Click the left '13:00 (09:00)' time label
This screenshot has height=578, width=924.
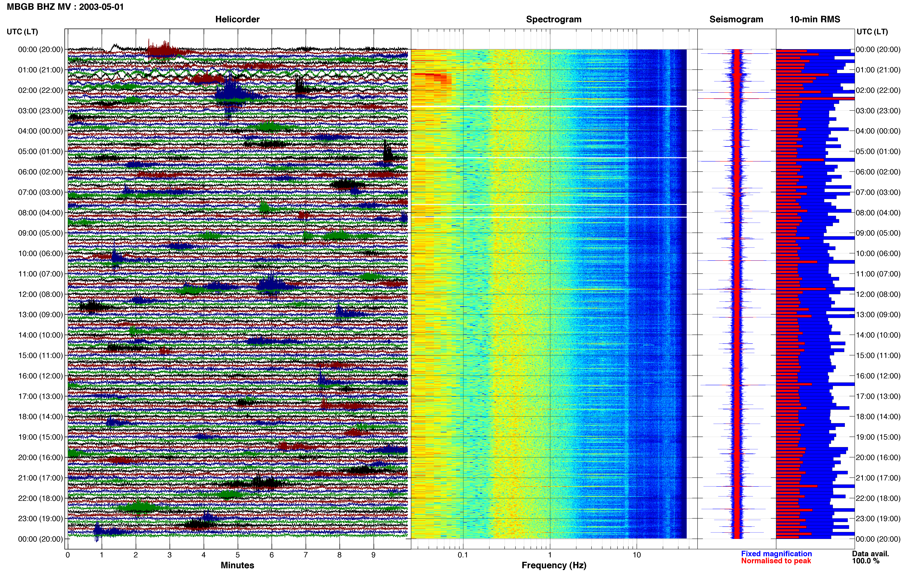41,315
